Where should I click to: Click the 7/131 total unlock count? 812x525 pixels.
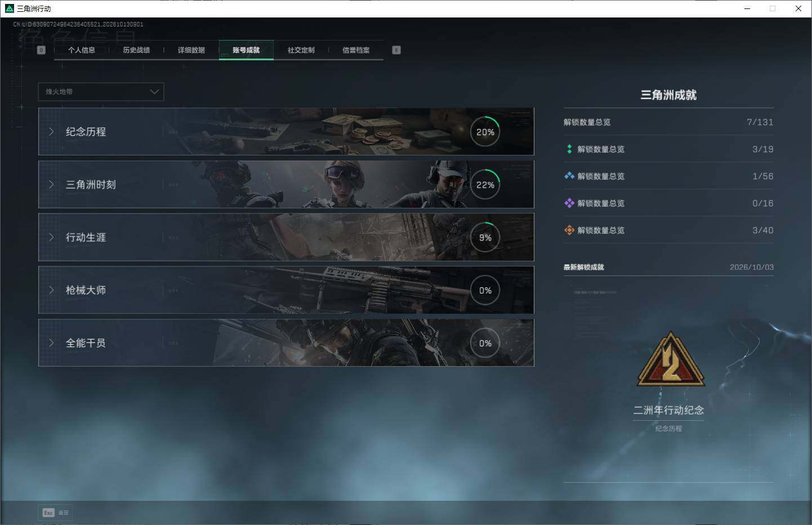[760, 122]
